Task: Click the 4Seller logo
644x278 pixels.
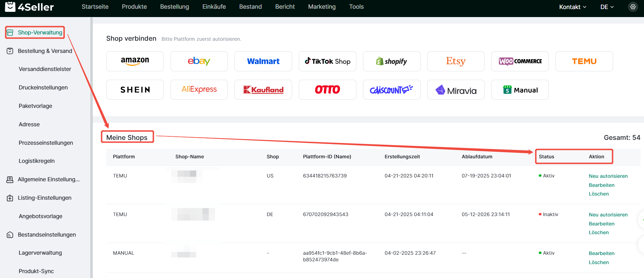Action: tap(30, 7)
